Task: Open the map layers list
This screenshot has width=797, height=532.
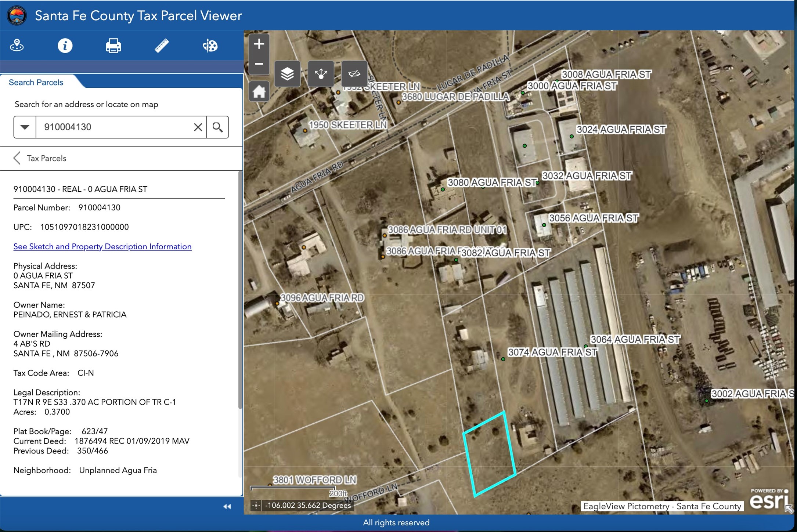Action: click(x=287, y=74)
